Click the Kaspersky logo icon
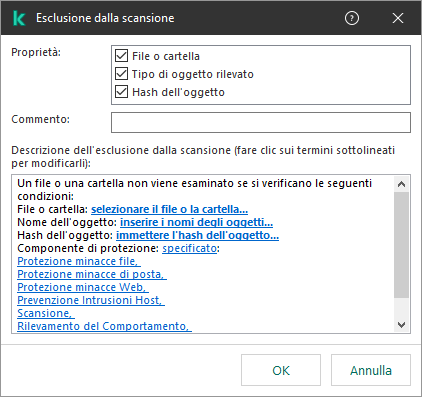The image size is (422, 397). 19,18
